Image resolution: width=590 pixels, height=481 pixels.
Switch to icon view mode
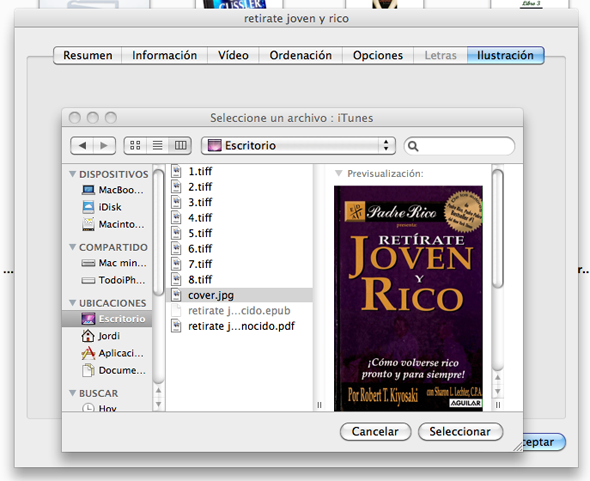[135, 146]
